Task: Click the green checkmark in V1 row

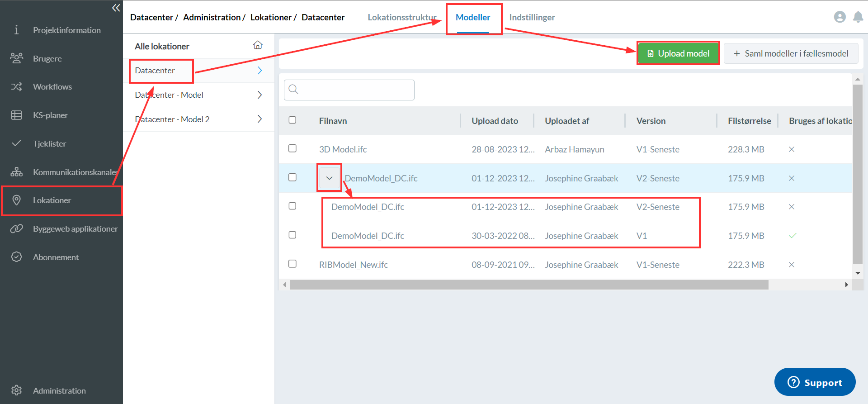Action: coord(792,236)
